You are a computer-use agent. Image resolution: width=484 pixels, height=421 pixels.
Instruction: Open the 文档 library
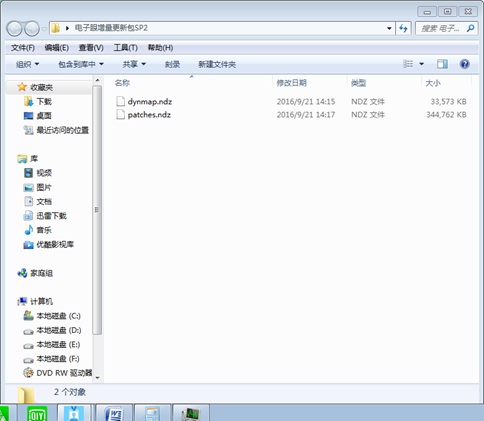[44, 201]
